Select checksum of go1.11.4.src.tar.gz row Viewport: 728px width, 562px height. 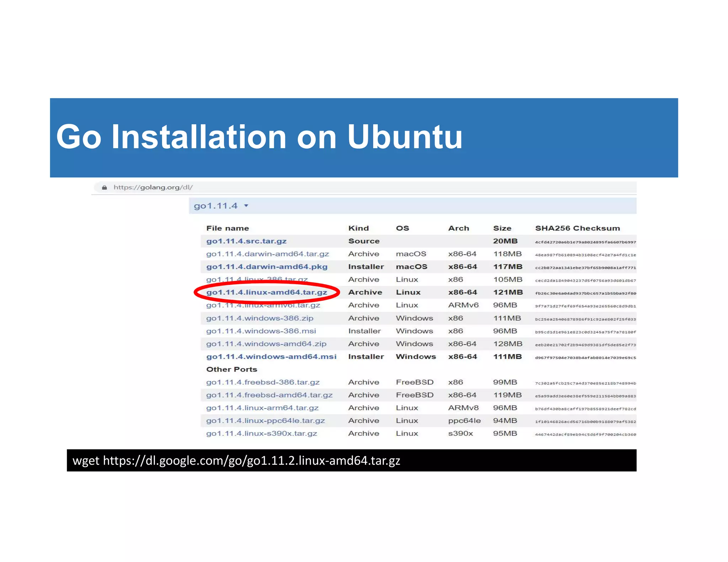[585, 242]
